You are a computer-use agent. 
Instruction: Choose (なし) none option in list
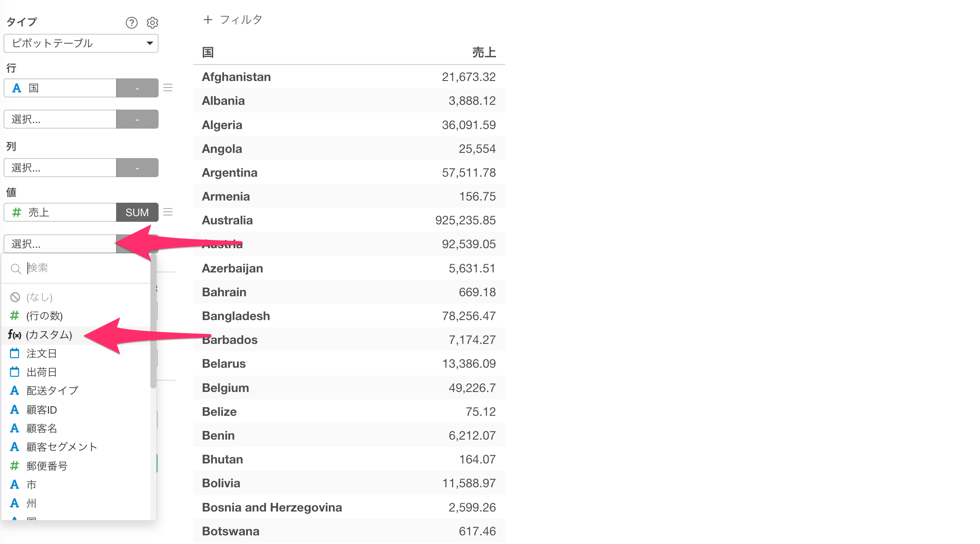(39, 297)
